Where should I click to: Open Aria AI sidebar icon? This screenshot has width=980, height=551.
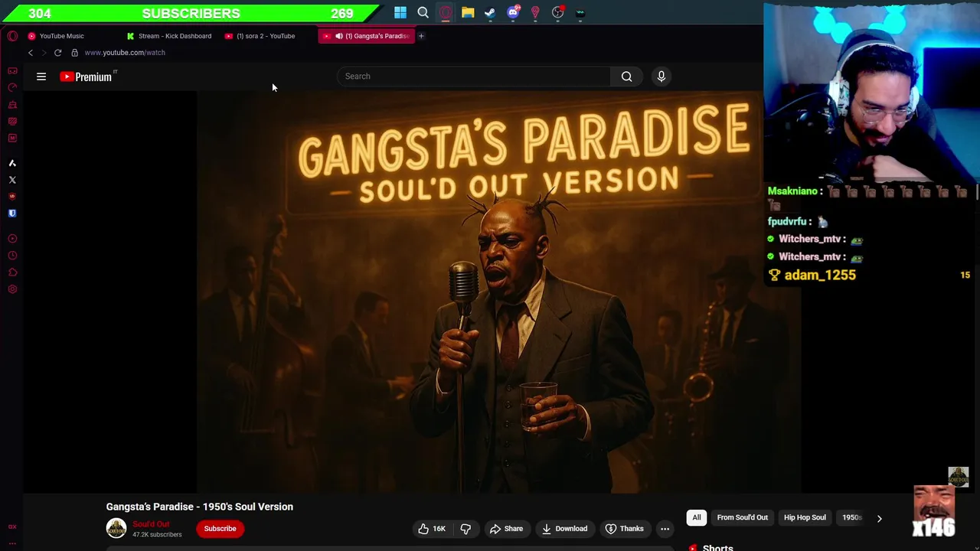click(12, 163)
